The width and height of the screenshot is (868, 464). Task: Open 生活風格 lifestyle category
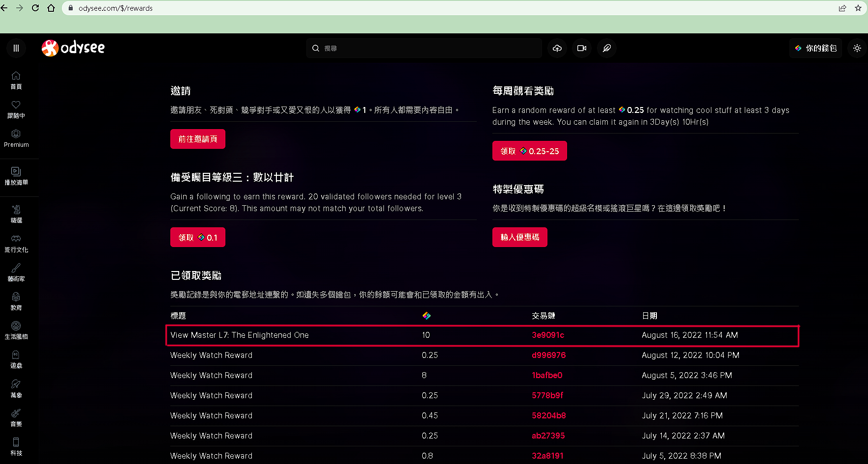click(x=16, y=330)
